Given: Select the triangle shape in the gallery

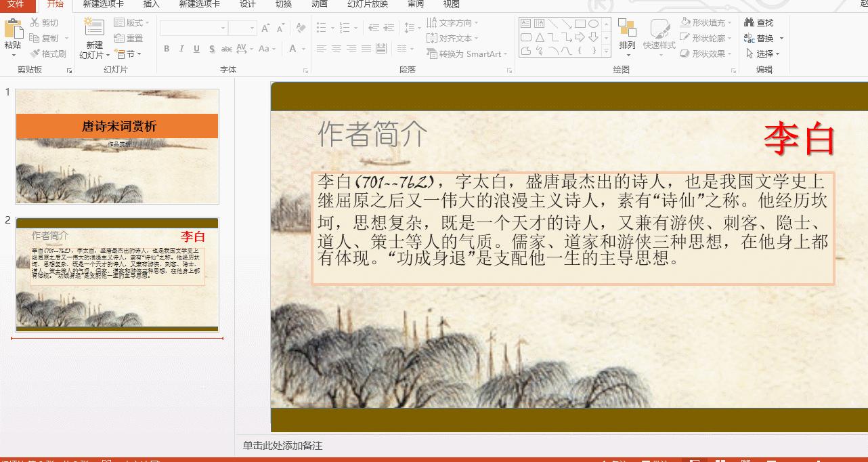Looking at the screenshot, I should tap(540, 37).
